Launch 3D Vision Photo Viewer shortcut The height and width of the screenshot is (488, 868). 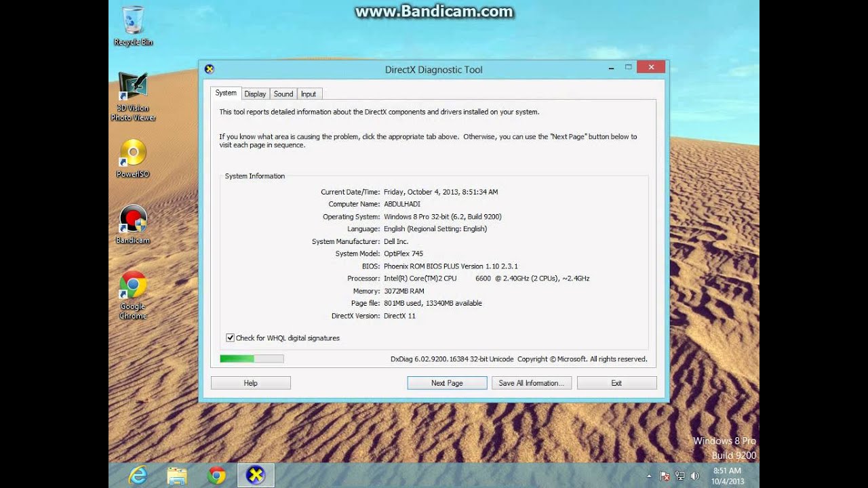point(133,96)
